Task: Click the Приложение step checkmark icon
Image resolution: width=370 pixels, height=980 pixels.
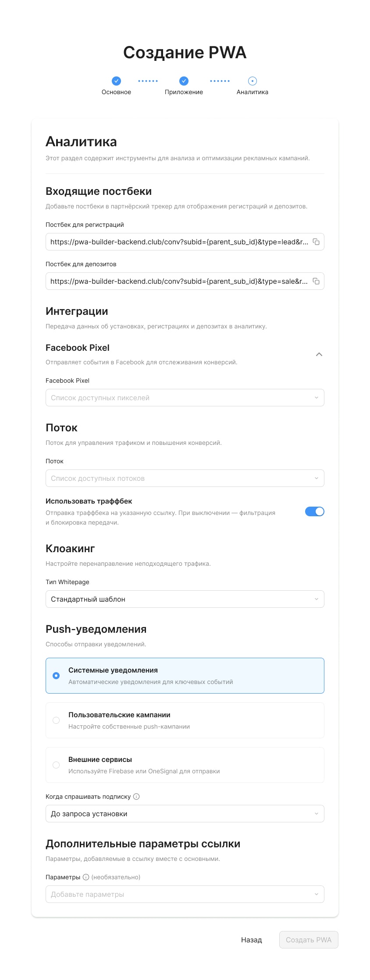Action: [x=183, y=81]
